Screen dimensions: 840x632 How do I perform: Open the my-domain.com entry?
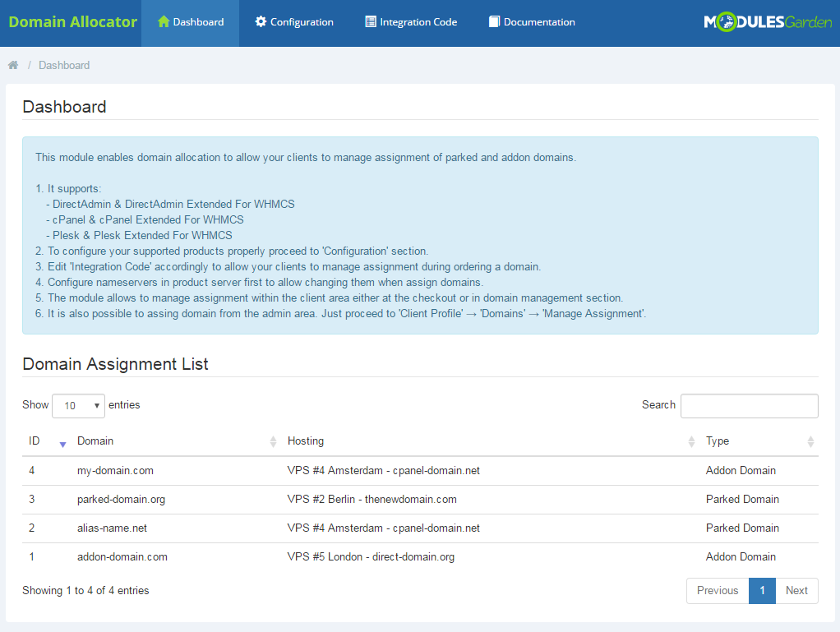[115, 470]
